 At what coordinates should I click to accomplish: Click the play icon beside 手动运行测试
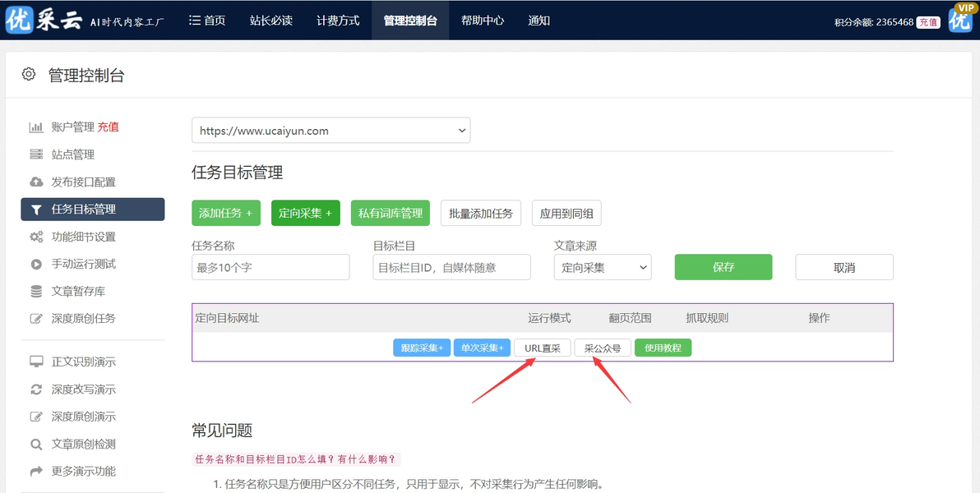(36, 265)
